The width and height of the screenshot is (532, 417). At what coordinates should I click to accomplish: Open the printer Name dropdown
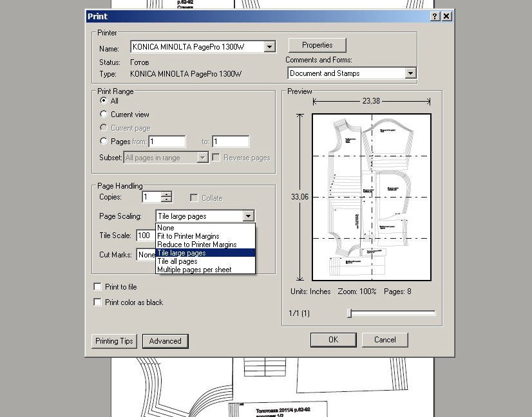click(x=269, y=47)
